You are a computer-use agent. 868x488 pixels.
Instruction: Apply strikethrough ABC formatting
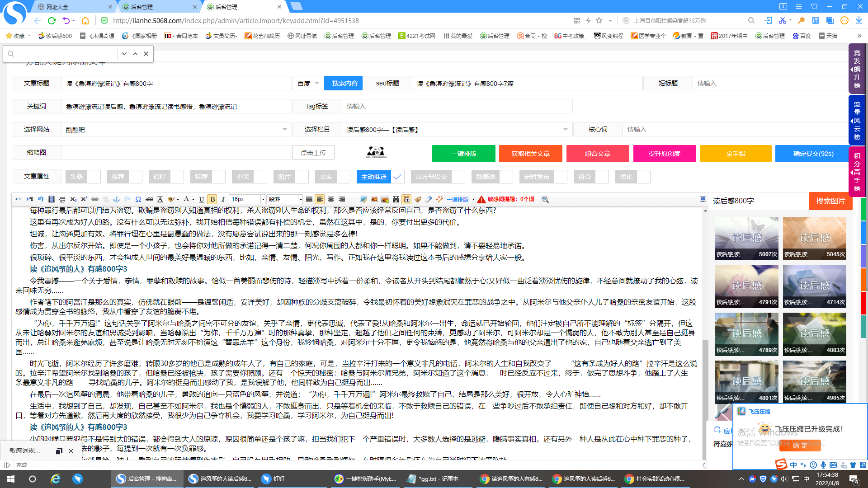point(149,199)
